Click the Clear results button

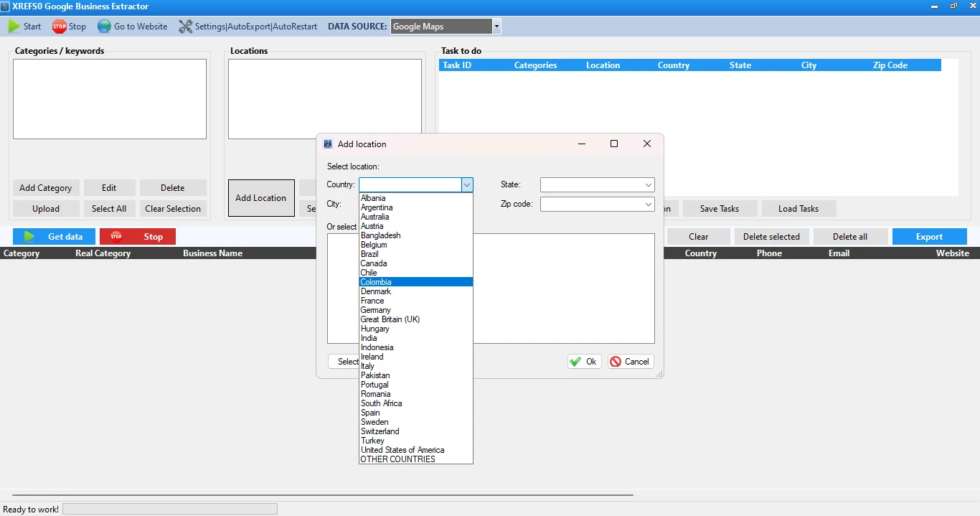pyautogui.click(x=699, y=237)
